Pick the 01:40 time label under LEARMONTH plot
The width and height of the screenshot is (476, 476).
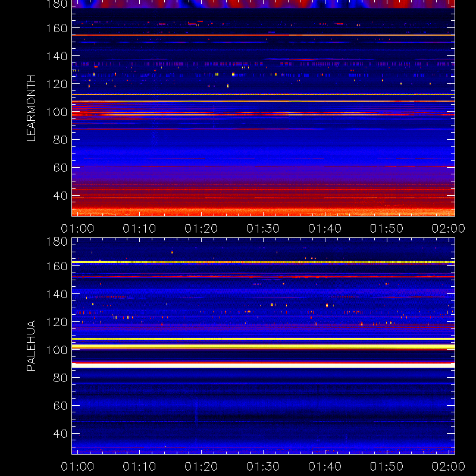point(325,228)
